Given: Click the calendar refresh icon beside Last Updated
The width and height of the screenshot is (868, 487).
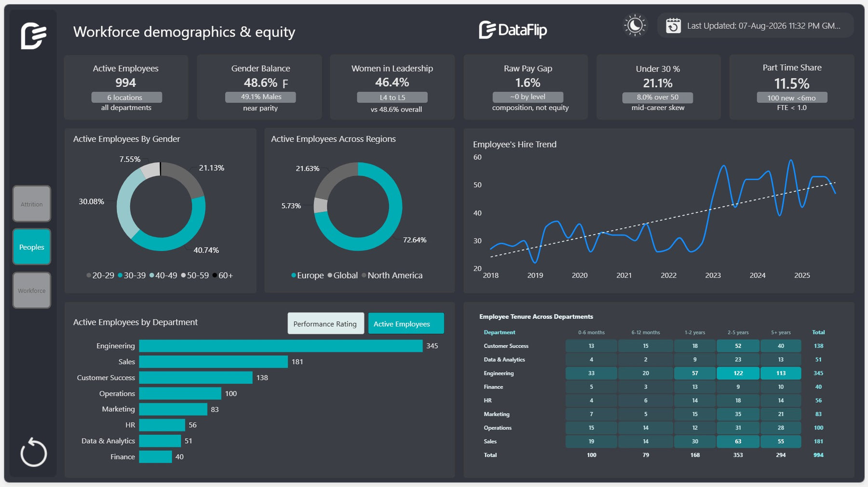Looking at the screenshot, I should [x=673, y=26].
